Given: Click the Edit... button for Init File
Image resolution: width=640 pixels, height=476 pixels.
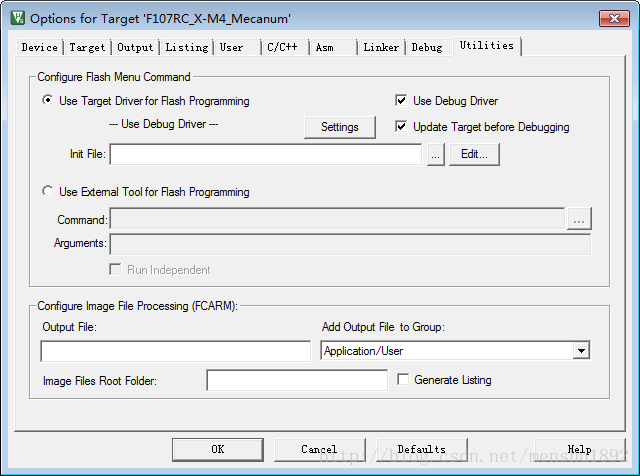Looking at the screenshot, I should pos(474,154).
